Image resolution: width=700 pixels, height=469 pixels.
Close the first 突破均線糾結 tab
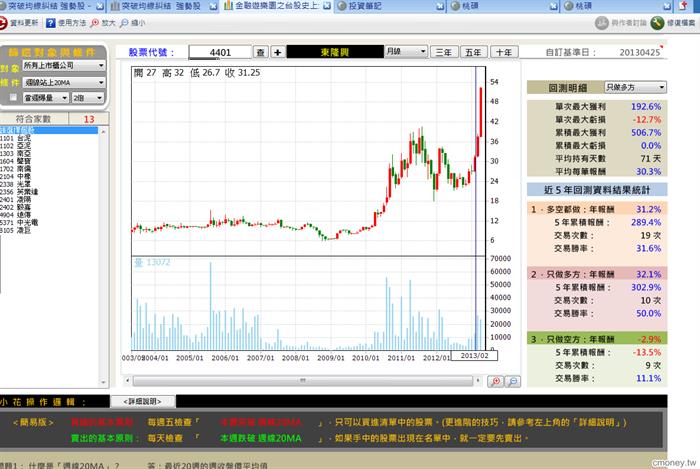(x=100, y=6)
